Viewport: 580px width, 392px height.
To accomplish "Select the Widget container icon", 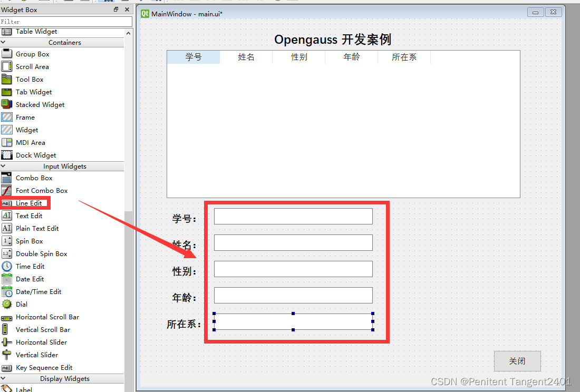I will (x=7, y=130).
